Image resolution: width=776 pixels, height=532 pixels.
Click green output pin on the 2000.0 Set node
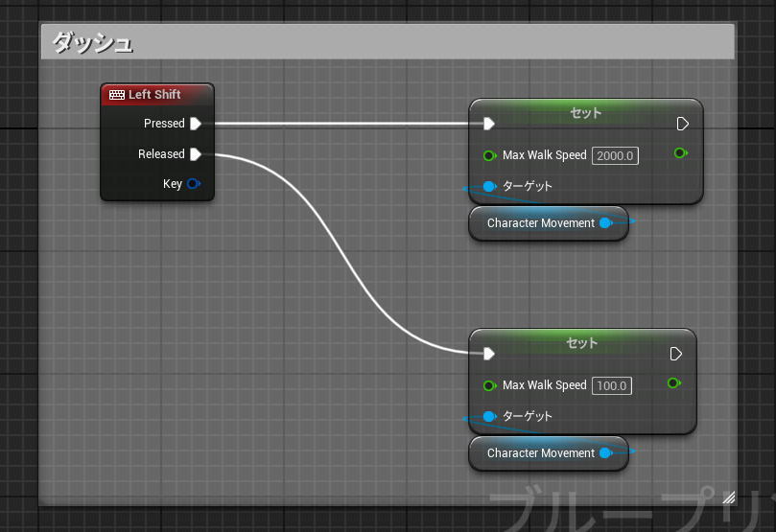680,152
